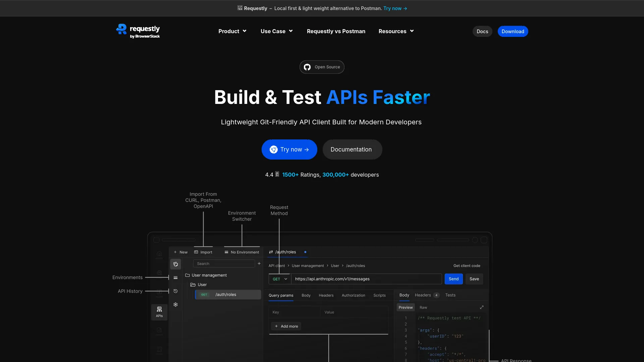Open Requestly vs Postman page
This screenshot has height=362, width=644.
(336, 31)
